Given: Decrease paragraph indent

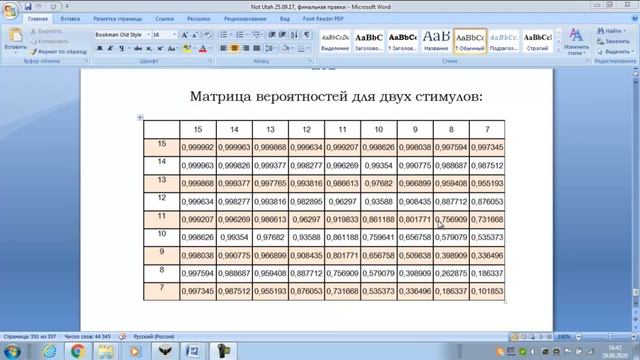Looking at the screenshot, I should [x=272, y=35].
